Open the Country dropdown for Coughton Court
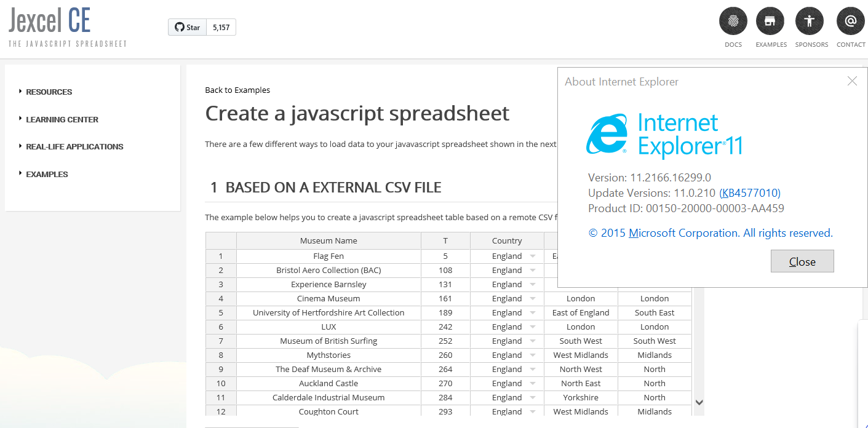 pyautogui.click(x=533, y=411)
